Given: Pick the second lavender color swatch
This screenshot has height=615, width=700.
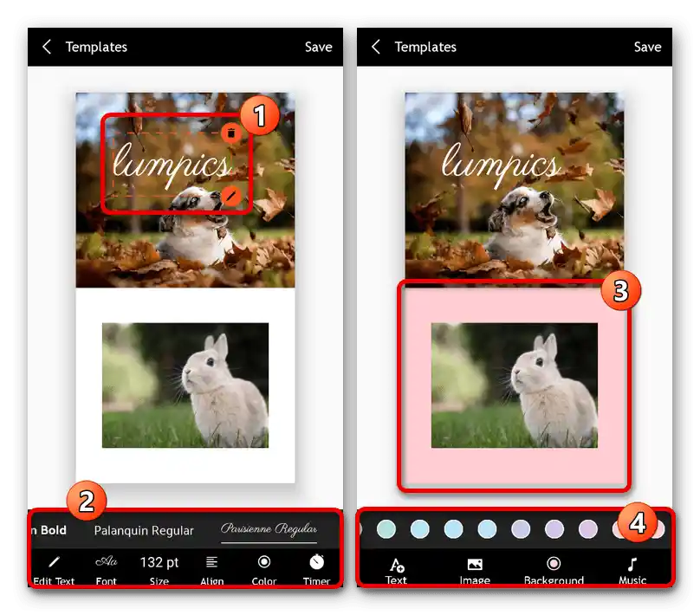Looking at the screenshot, I should click(554, 529).
